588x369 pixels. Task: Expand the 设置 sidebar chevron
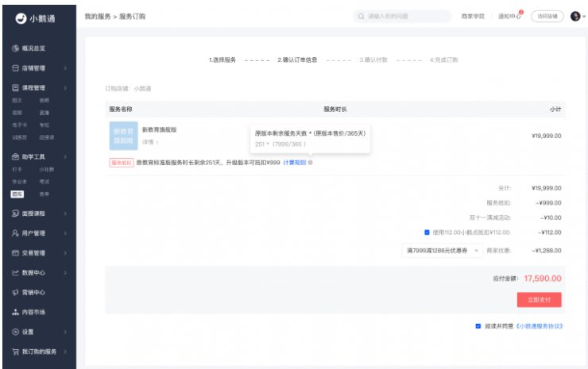tap(65, 332)
